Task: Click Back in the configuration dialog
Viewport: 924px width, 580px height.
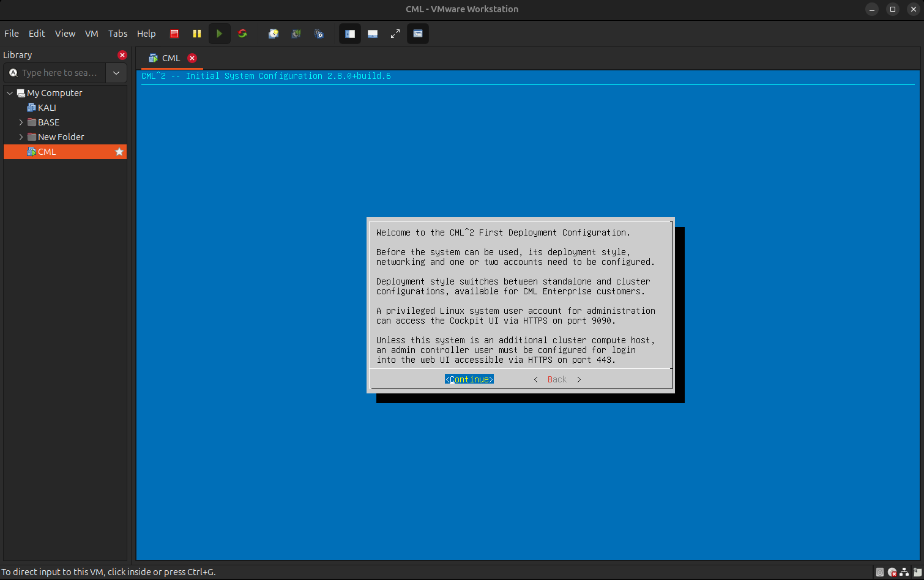Action: pyautogui.click(x=557, y=379)
